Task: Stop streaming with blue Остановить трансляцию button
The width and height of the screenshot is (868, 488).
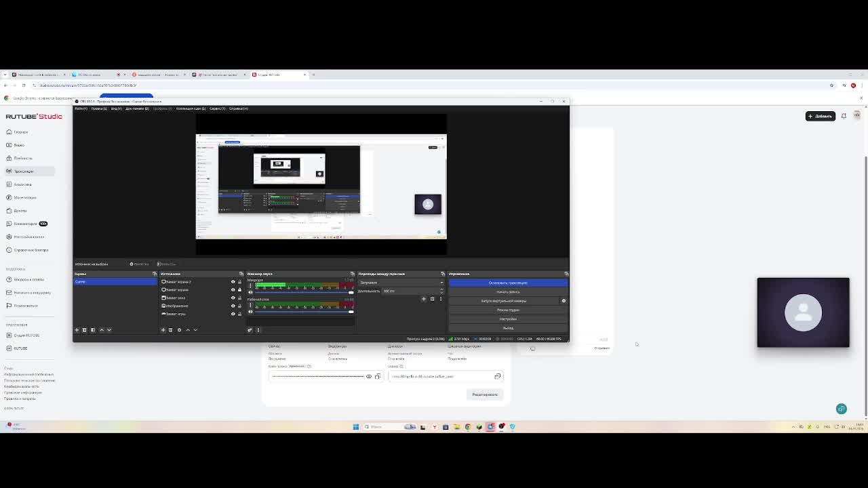Action: coord(509,283)
